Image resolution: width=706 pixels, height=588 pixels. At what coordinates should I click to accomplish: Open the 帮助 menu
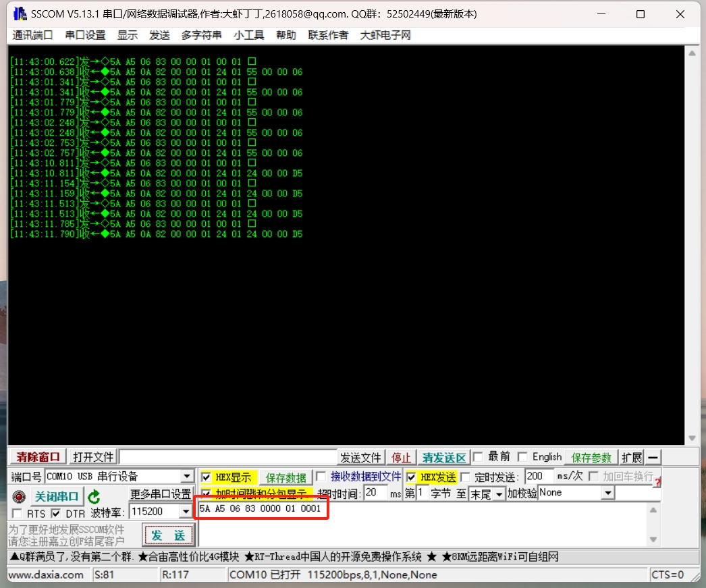(286, 35)
